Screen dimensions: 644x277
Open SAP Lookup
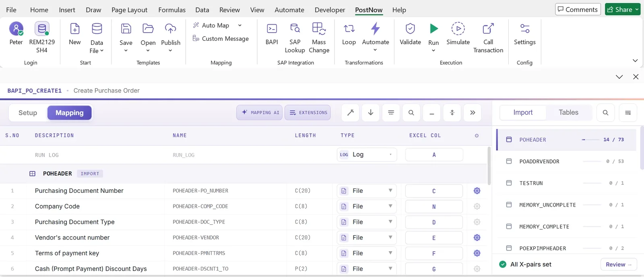(x=295, y=38)
